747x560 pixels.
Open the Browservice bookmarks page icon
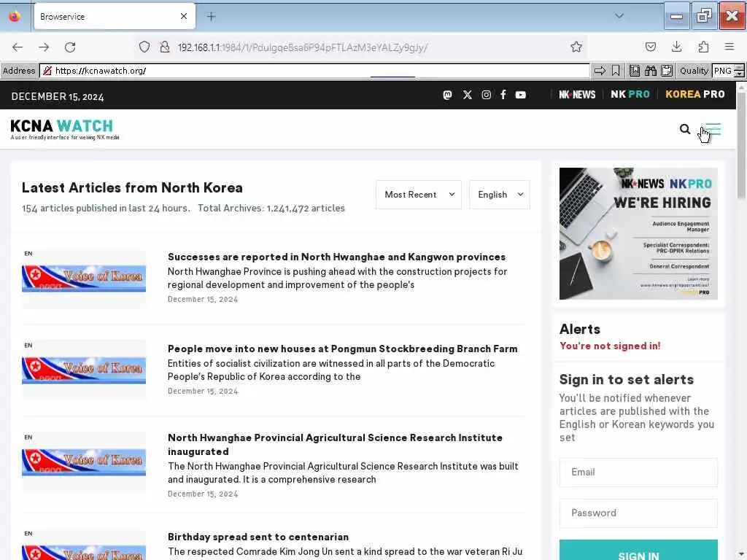tap(634, 71)
